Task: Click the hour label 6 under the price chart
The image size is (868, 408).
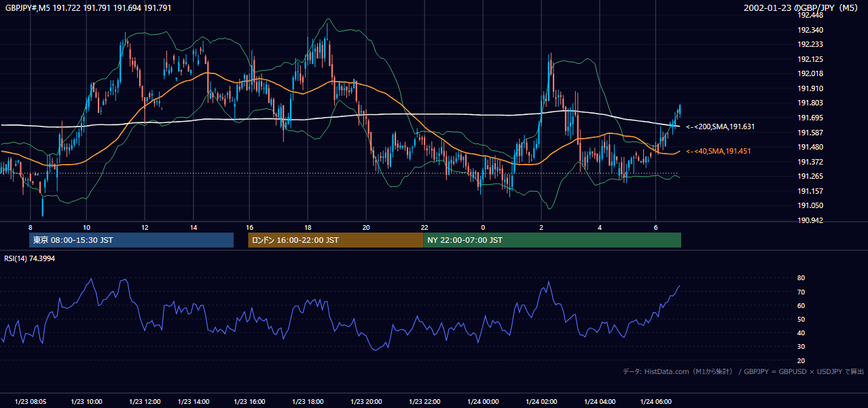Action: click(655, 227)
